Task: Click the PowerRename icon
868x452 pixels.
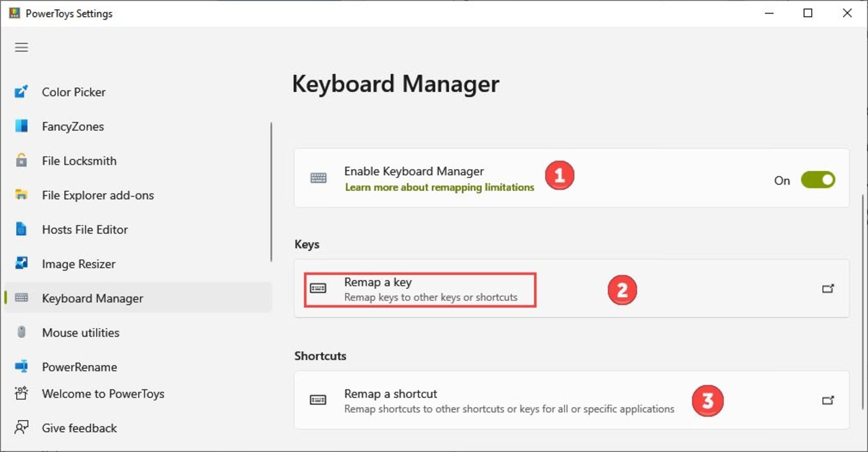Action: coord(21,366)
